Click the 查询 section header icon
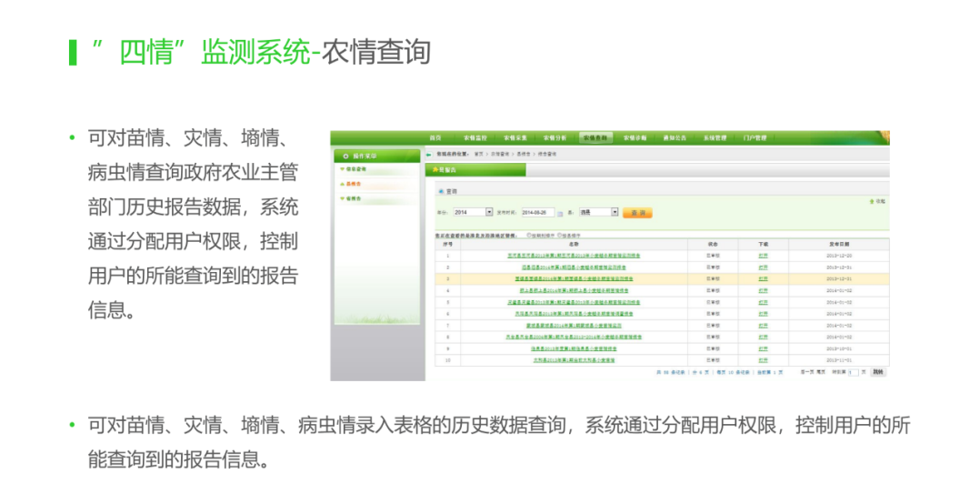The image size is (980, 484). pos(442,192)
